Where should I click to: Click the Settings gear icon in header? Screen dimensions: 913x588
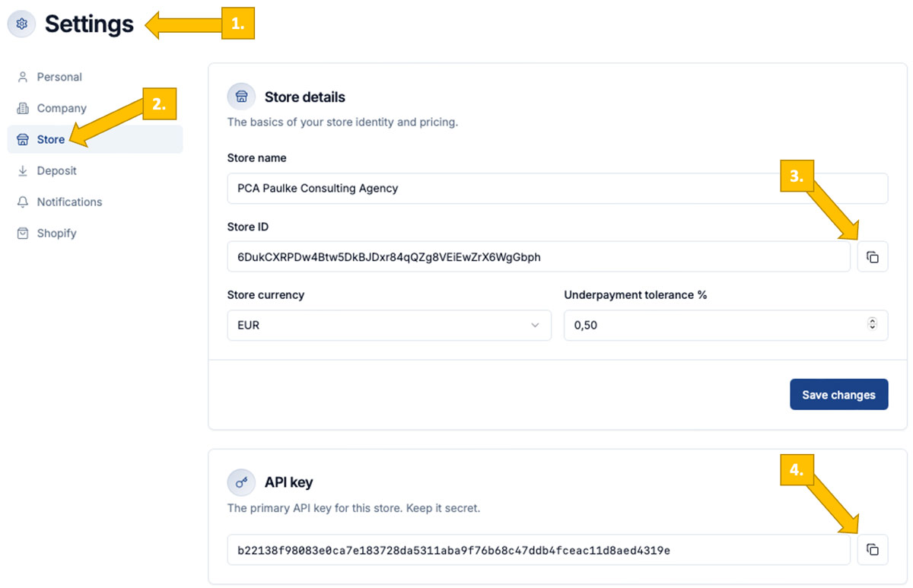(x=22, y=24)
